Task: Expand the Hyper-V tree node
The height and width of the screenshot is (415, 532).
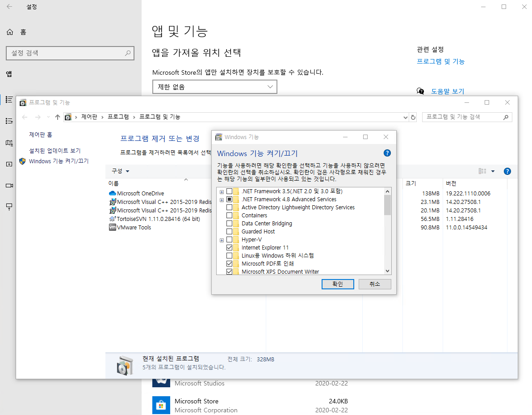Action: click(222, 240)
